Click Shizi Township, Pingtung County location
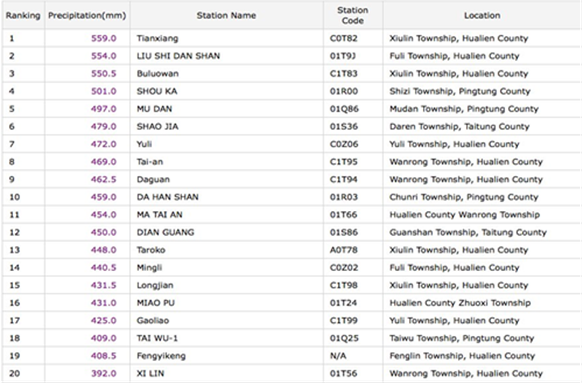583x384 pixels. click(x=460, y=91)
